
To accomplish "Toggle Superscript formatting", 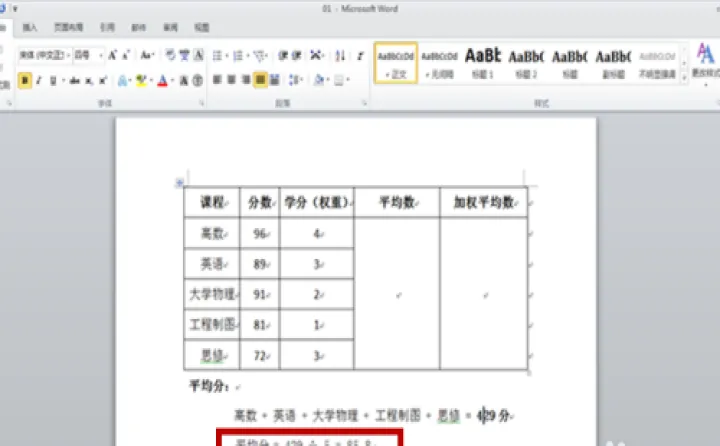I will click(x=102, y=81).
